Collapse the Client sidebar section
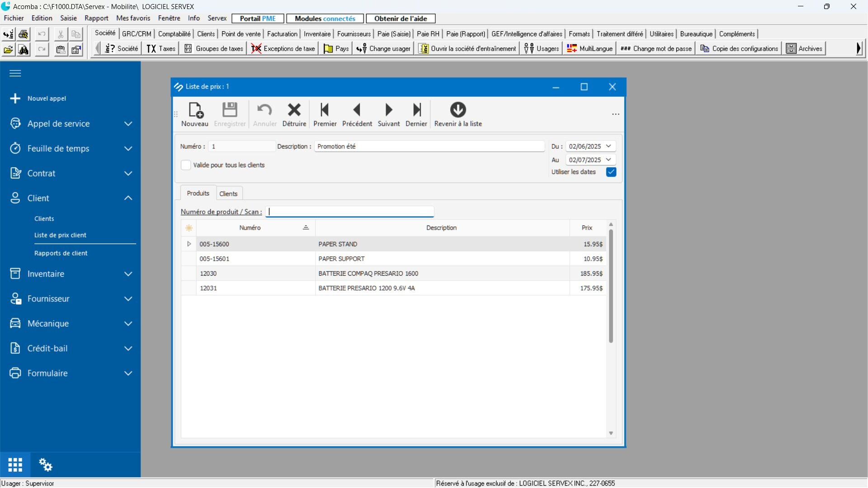The width and height of the screenshot is (868, 488). (128, 198)
